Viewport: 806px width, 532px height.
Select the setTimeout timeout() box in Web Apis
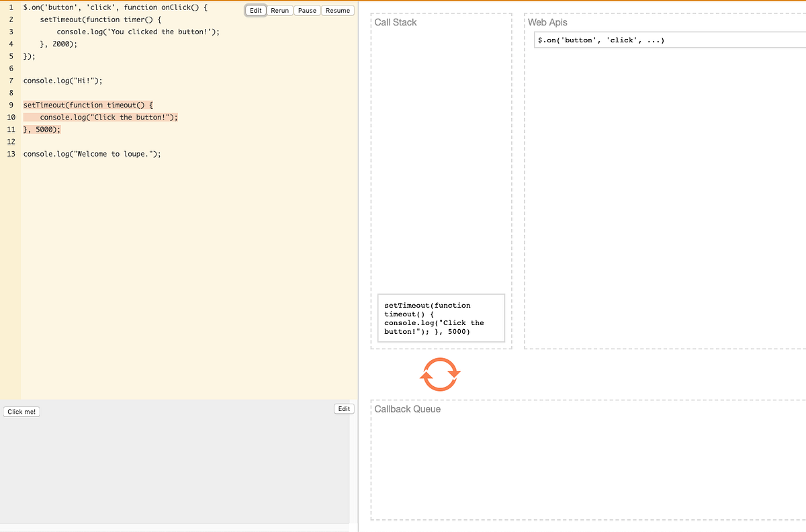pyautogui.click(x=441, y=318)
